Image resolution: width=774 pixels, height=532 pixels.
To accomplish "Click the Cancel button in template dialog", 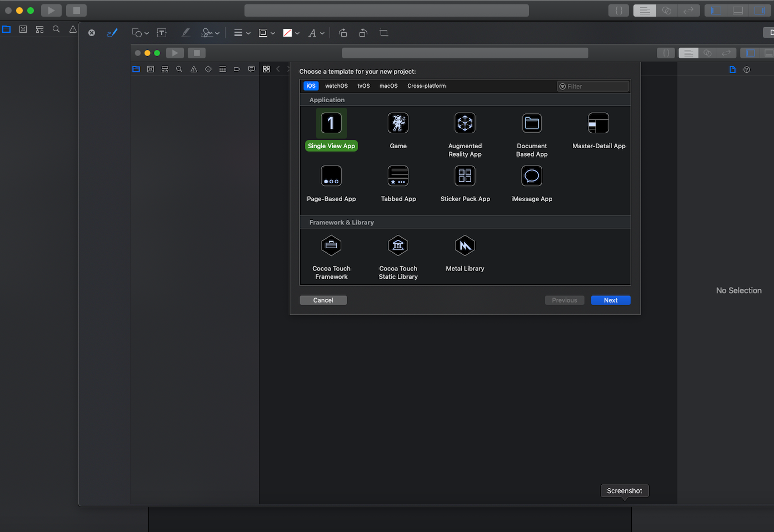I will click(323, 300).
